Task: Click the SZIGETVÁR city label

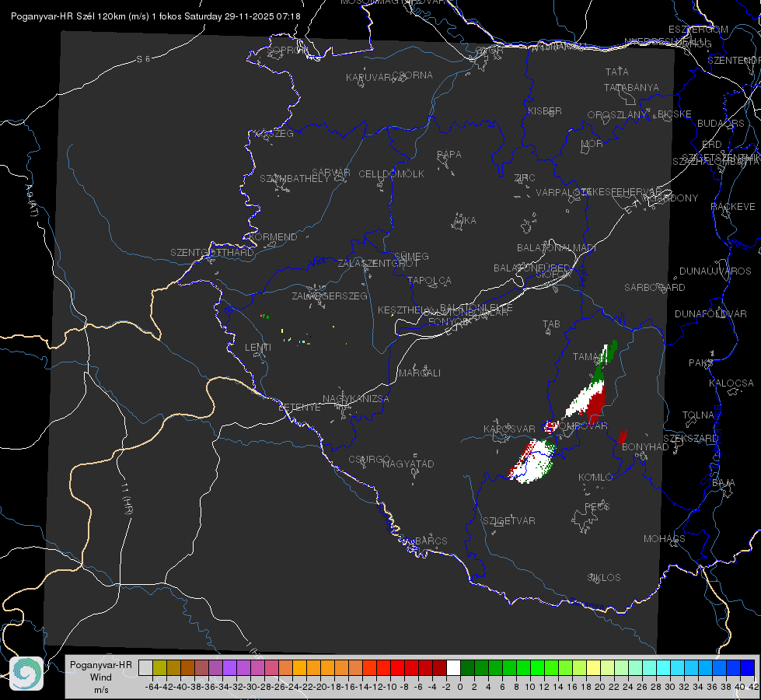Action: pos(509,521)
